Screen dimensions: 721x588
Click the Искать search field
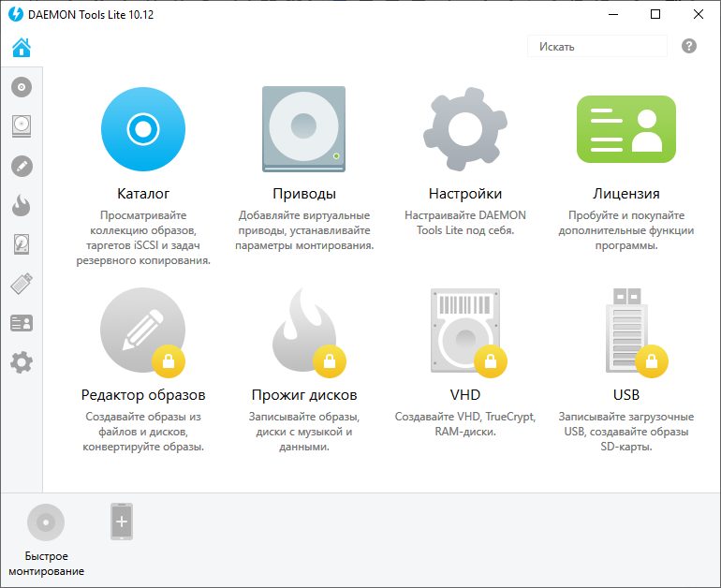pyautogui.click(x=596, y=47)
